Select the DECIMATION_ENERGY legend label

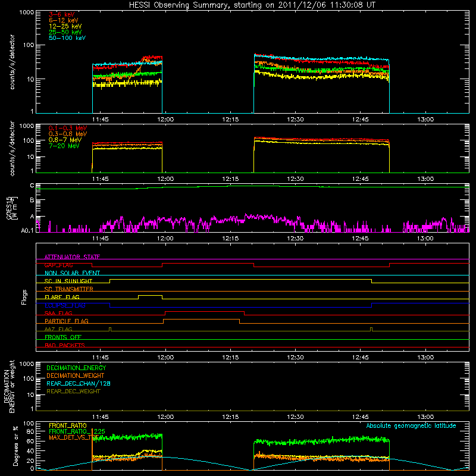coord(76,368)
